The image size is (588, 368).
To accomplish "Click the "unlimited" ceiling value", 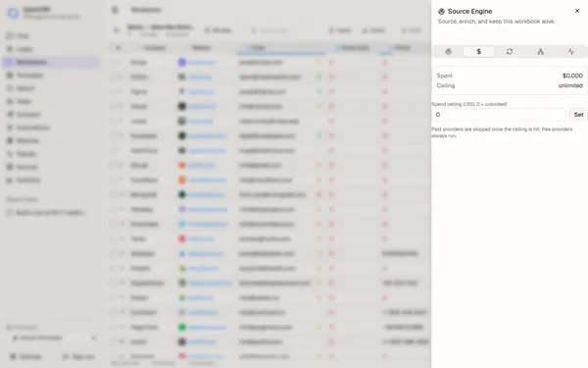I will coord(570,85).
